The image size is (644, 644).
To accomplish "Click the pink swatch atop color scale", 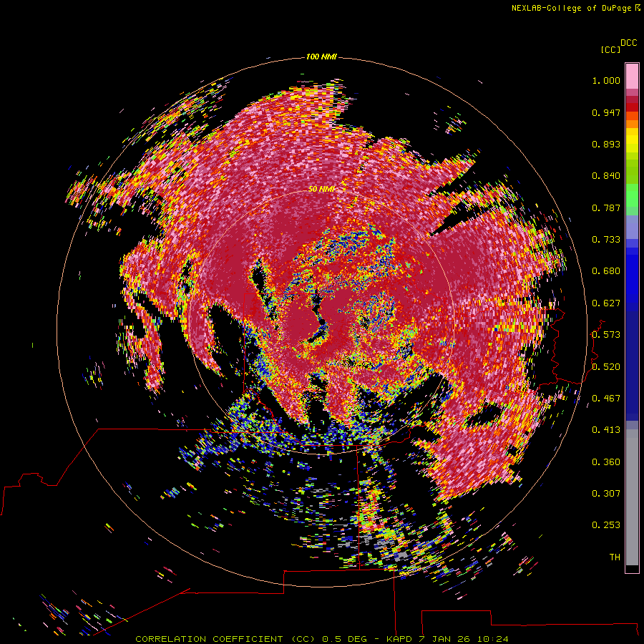I will click(632, 76).
